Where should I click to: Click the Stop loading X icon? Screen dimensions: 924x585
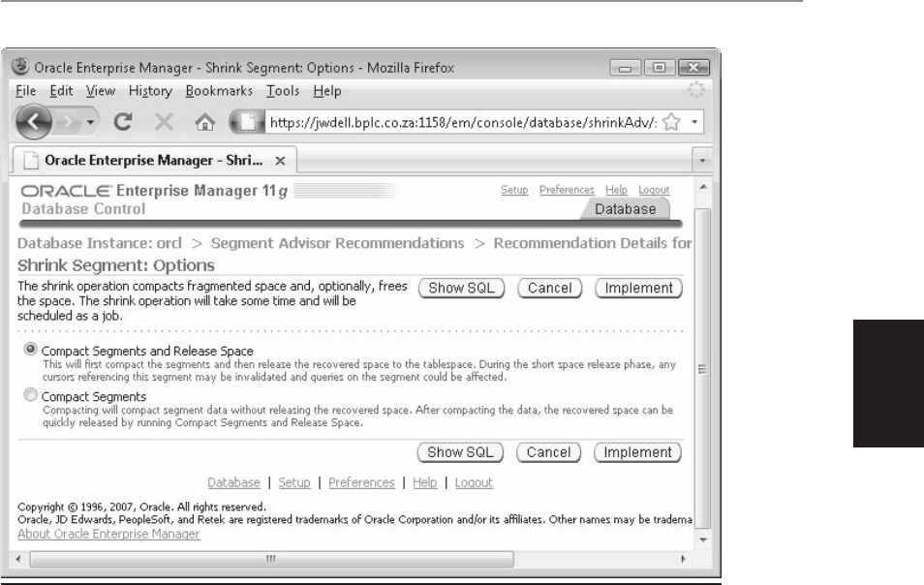(x=164, y=123)
